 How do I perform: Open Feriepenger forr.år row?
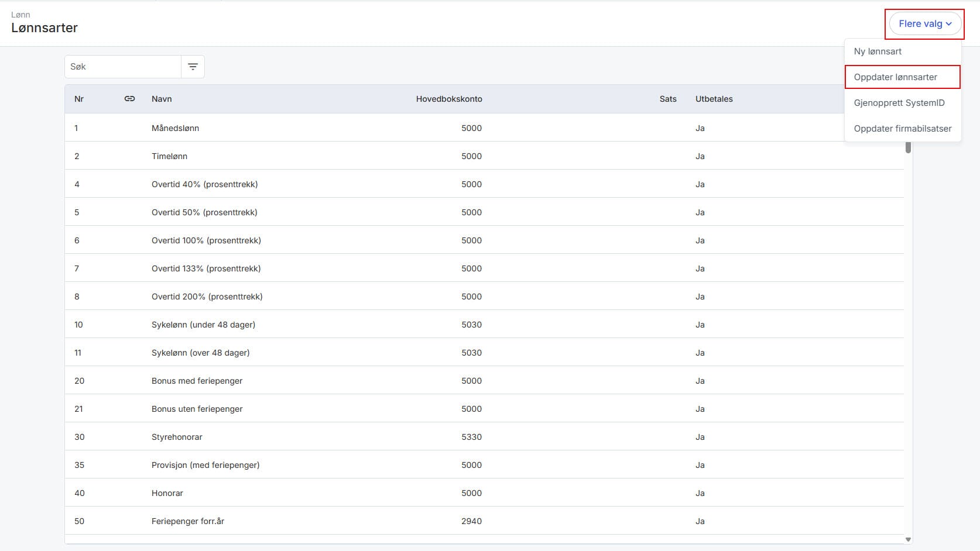pyautogui.click(x=188, y=521)
